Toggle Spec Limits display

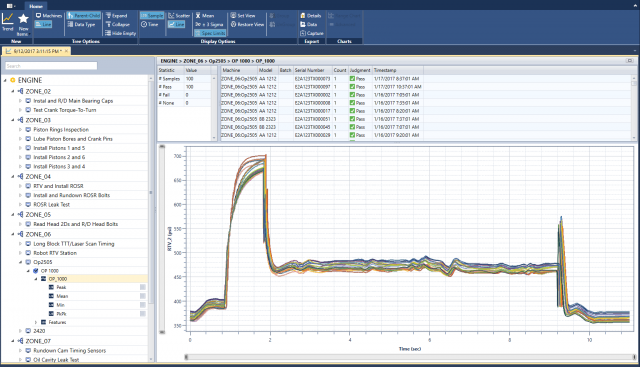point(210,33)
